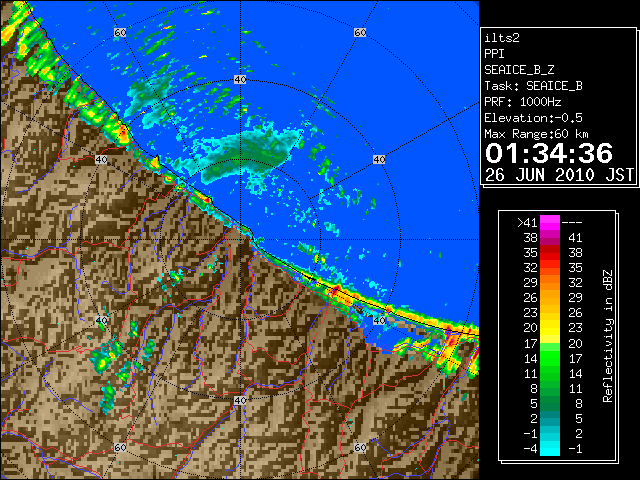Pick the cyan swatch beside '-4'
This screenshot has width=640, height=480.
click(x=550, y=448)
